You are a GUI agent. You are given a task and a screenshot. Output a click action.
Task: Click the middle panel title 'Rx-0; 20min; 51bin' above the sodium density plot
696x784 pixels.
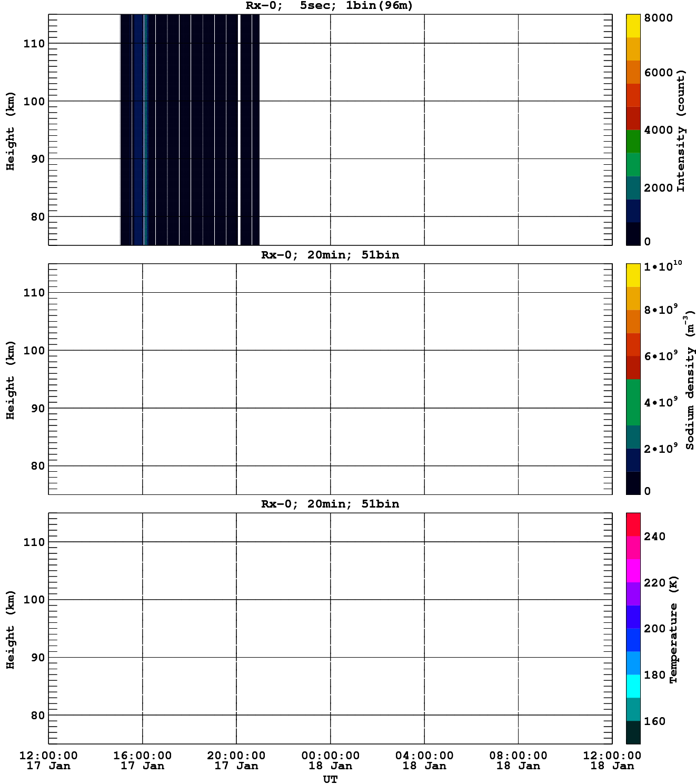click(330, 255)
